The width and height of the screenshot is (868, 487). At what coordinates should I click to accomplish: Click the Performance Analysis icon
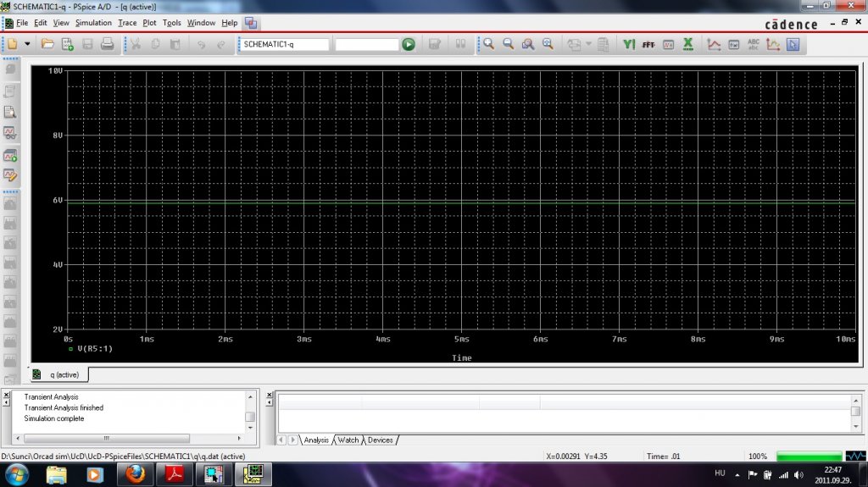tap(668, 44)
